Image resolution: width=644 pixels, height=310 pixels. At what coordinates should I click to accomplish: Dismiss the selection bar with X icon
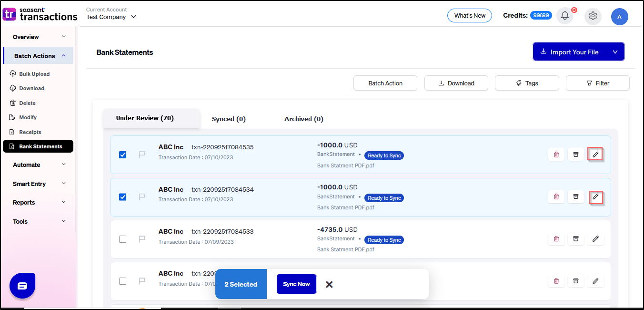(x=329, y=284)
